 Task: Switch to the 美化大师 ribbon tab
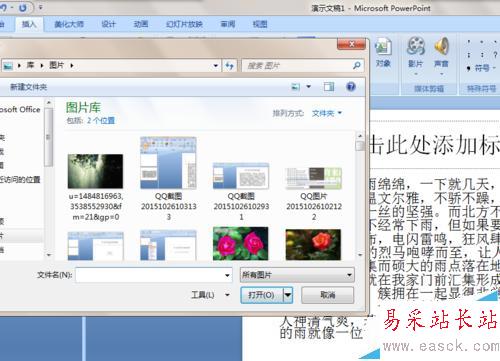69,24
